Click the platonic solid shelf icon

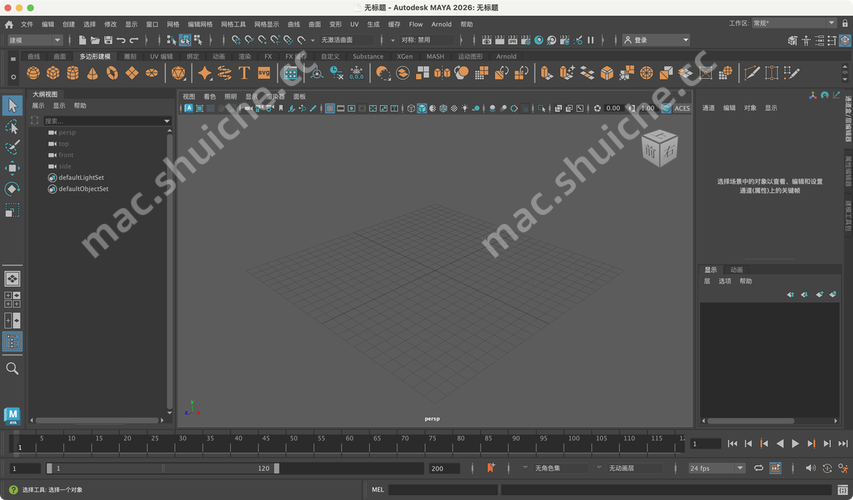point(178,73)
